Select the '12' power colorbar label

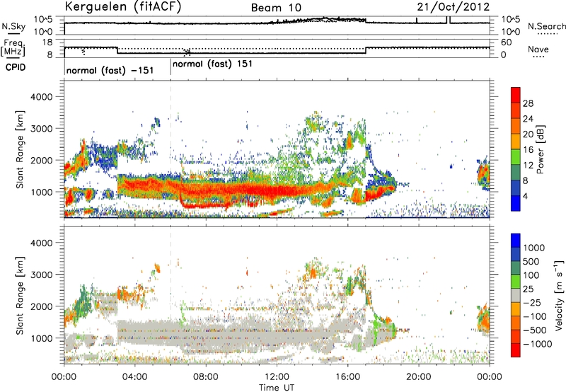click(528, 166)
